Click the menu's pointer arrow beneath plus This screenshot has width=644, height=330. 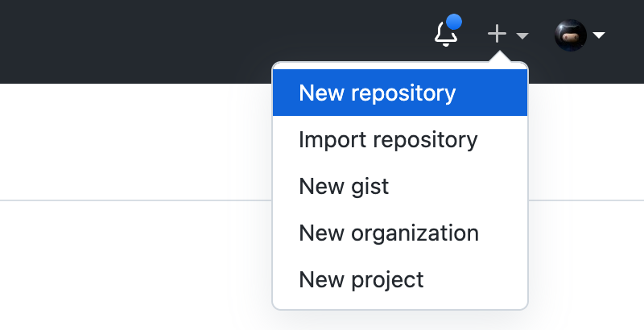(x=499, y=58)
